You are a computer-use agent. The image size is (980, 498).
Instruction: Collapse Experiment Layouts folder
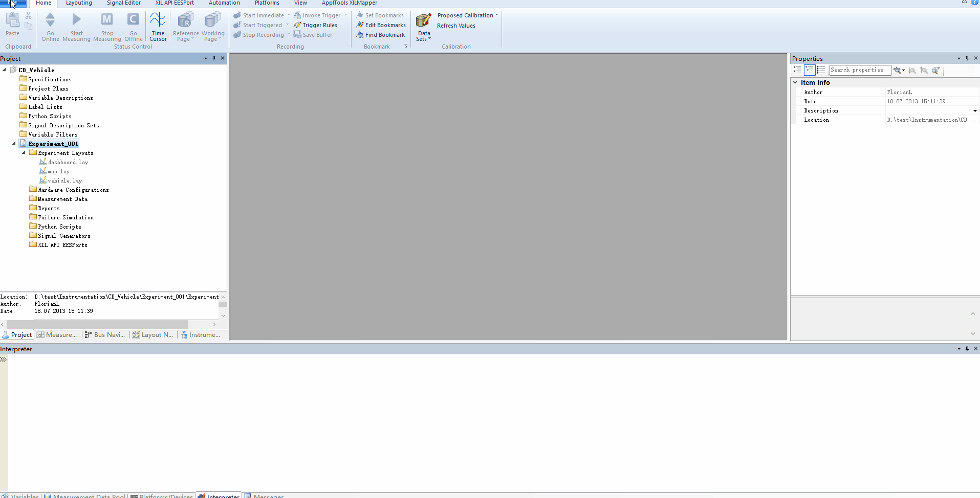(x=24, y=153)
